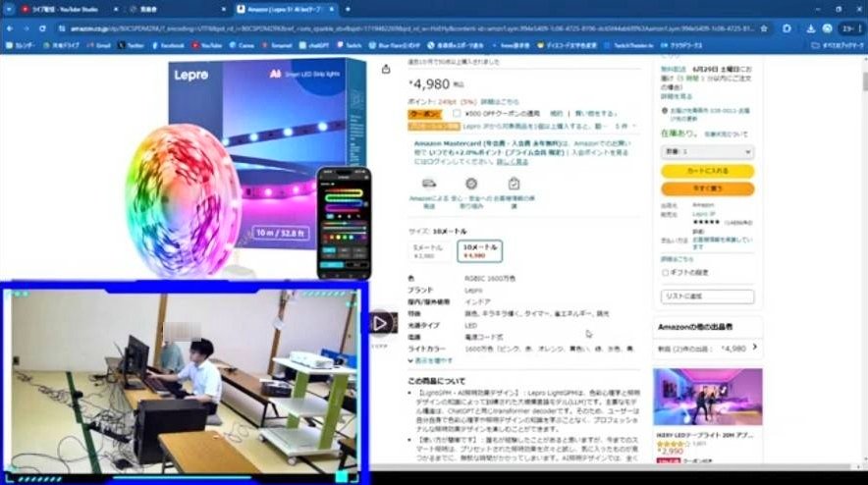This screenshot has width=868, height=485.
Task: Click stock availability info link
Action: point(726,135)
